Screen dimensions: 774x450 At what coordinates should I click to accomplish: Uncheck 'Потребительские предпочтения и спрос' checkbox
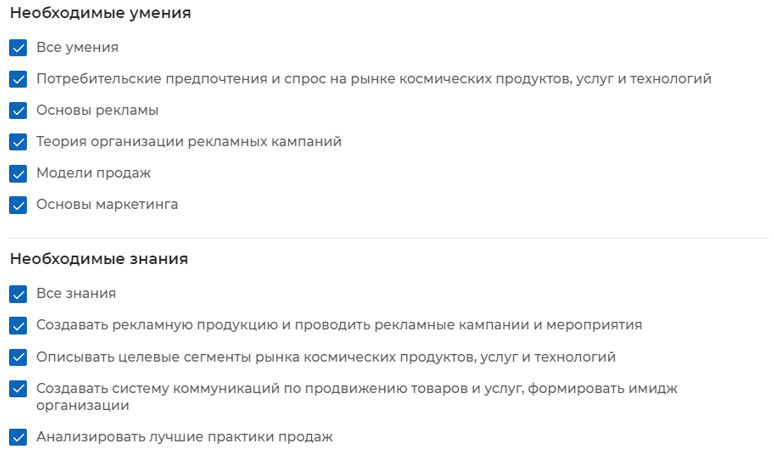click(18, 79)
